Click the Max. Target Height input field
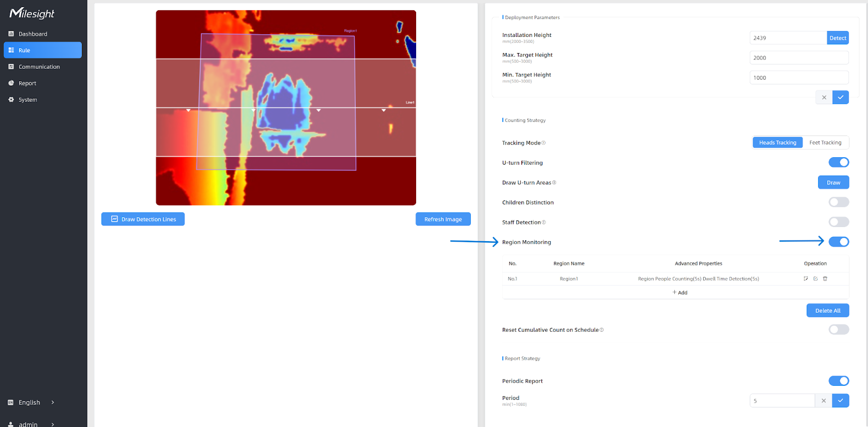 (x=799, y=58)
